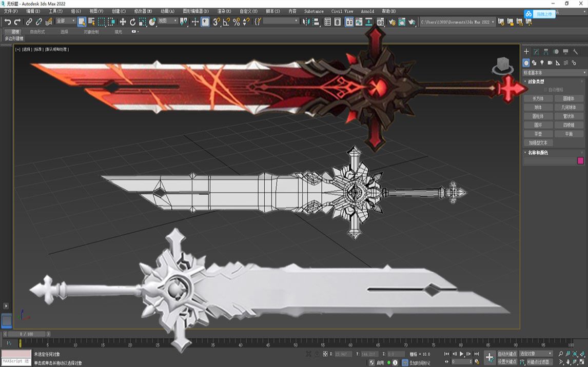The image size is (588, 367).
Task: Open the Create panel plus tab
Action: click(x=526, y=52)
